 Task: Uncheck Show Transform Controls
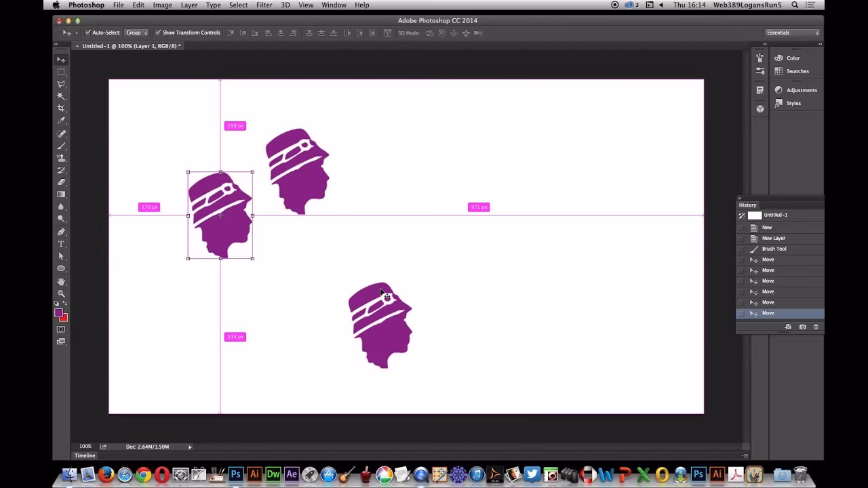coord(157,32)
